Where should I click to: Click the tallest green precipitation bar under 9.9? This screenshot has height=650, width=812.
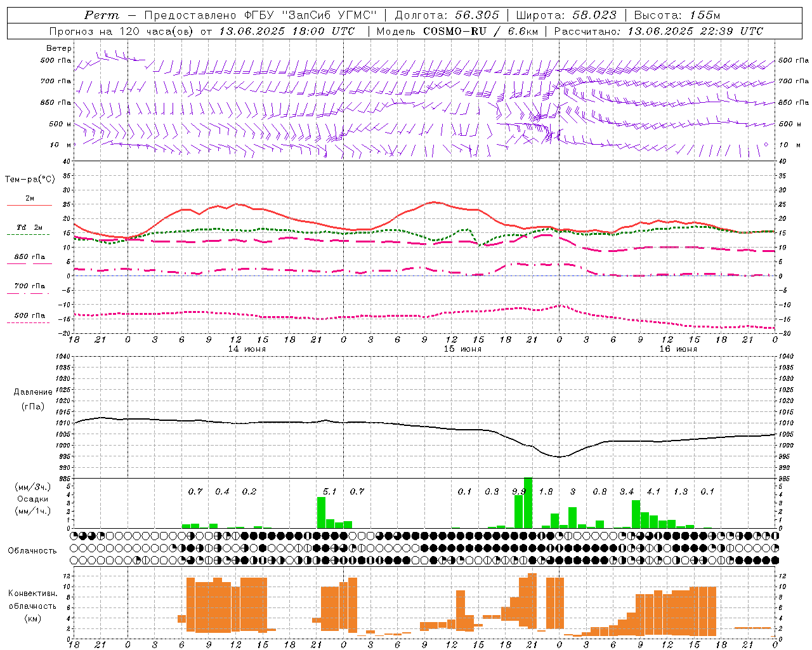click(x=528, y=503)
